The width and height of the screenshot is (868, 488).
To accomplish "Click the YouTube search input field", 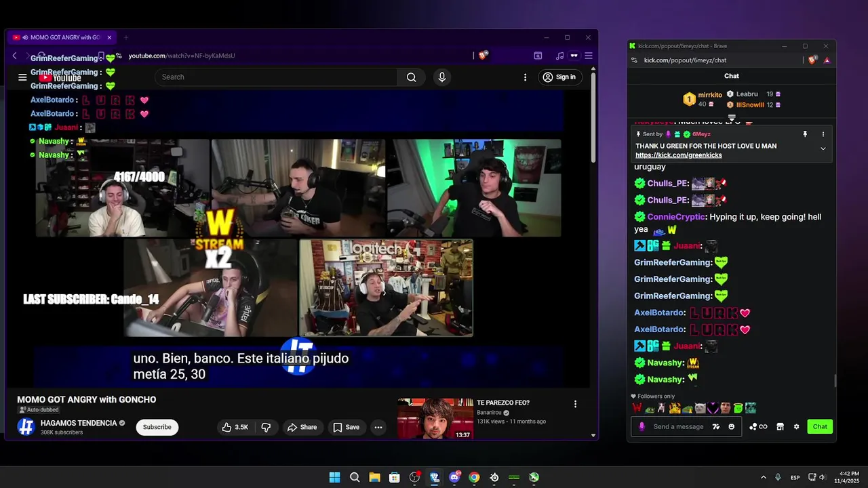I will [276, 77].
